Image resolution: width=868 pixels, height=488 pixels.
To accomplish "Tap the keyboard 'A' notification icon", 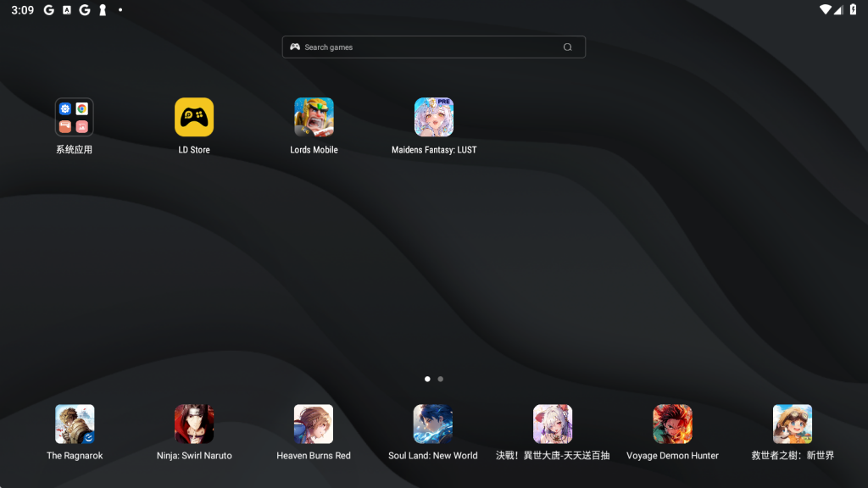I will pos(67,10).
